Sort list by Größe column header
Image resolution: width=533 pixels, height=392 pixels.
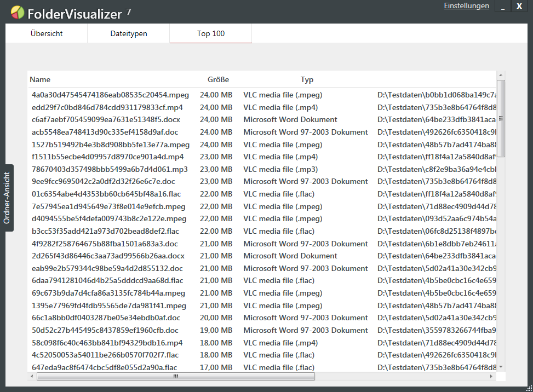pyautogui.click(x=218, y=79)
